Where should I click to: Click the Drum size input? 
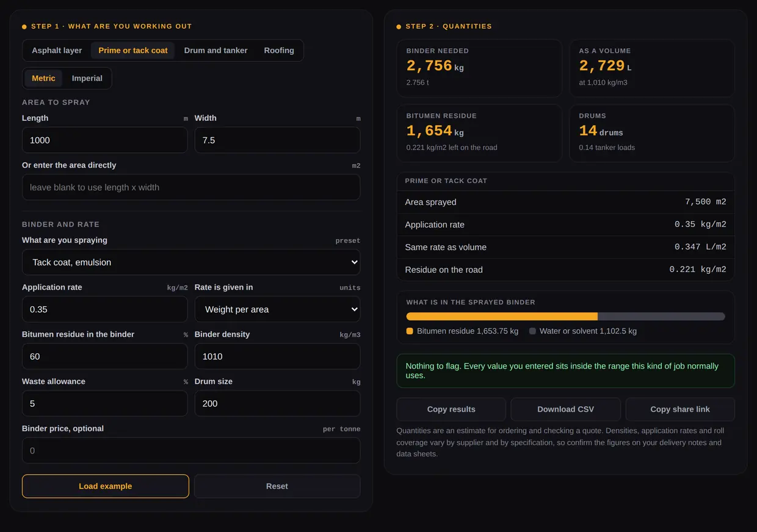coord(277,403)
